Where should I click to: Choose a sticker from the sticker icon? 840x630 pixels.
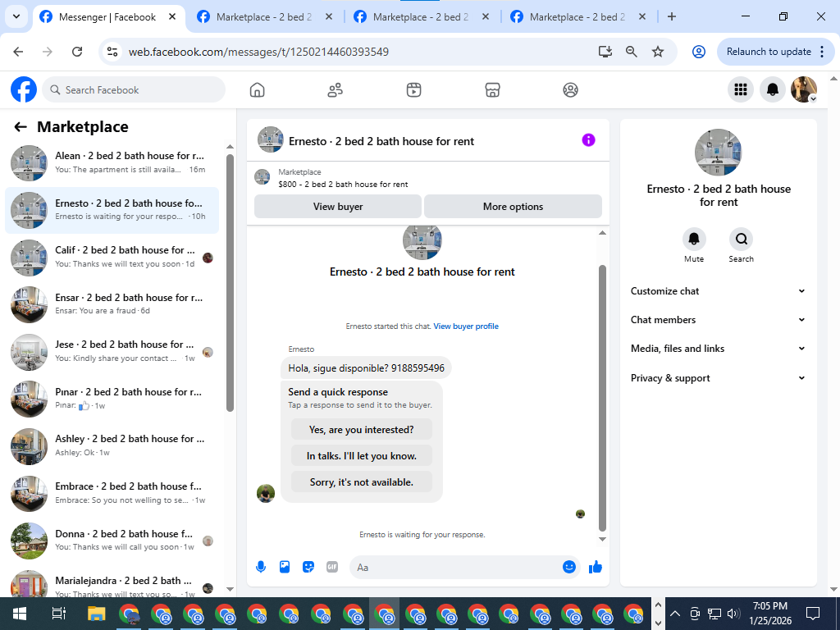click(308, 567)
